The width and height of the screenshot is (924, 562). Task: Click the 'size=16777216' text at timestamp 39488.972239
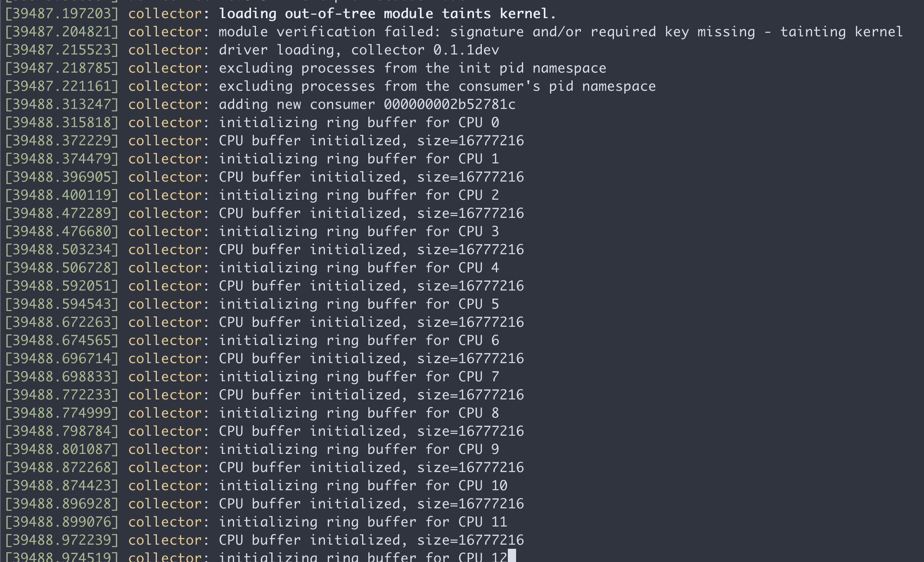tap(470, 540)
